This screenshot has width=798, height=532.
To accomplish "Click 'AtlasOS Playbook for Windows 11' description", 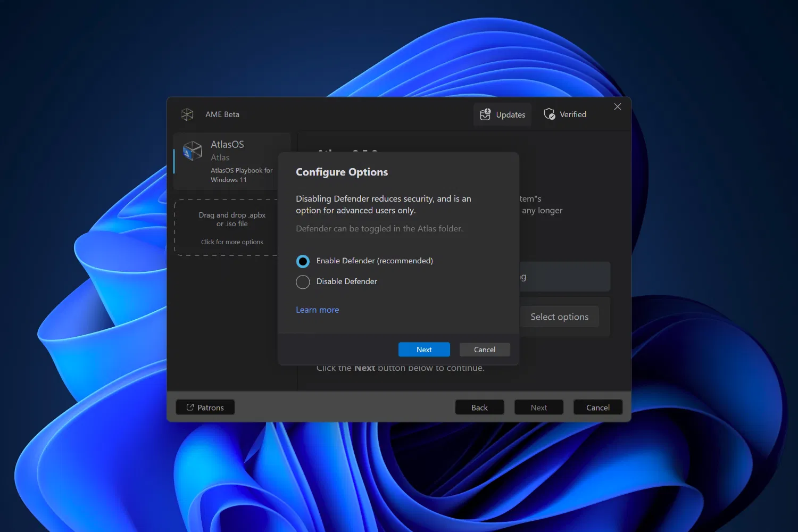I will (x=242, y=175).
